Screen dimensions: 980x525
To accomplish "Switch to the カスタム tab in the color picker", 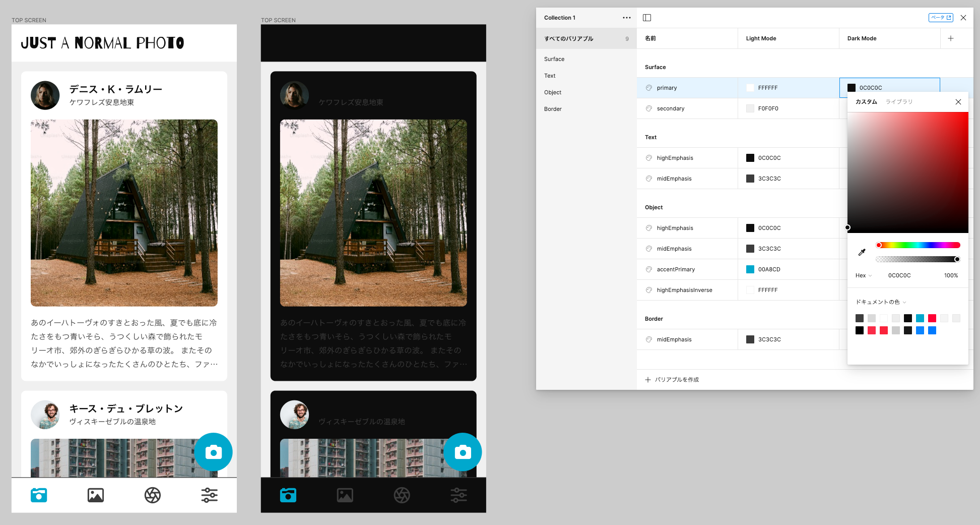I will (x=866, y=102).
